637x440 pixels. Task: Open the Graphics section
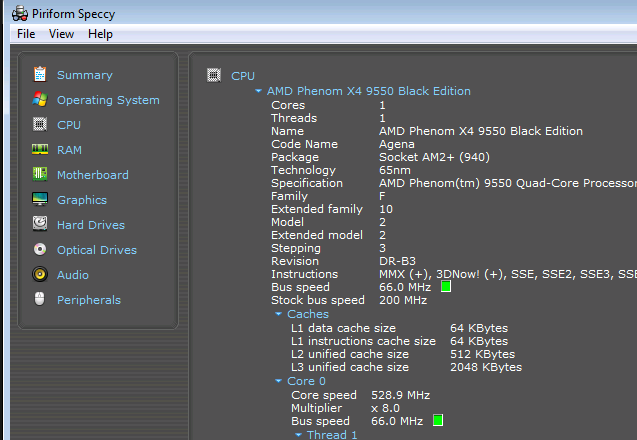click(82, 200)
